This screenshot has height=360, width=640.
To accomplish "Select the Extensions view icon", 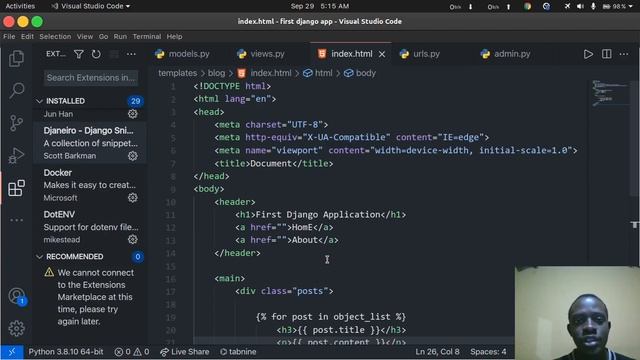I will point(16,188).
